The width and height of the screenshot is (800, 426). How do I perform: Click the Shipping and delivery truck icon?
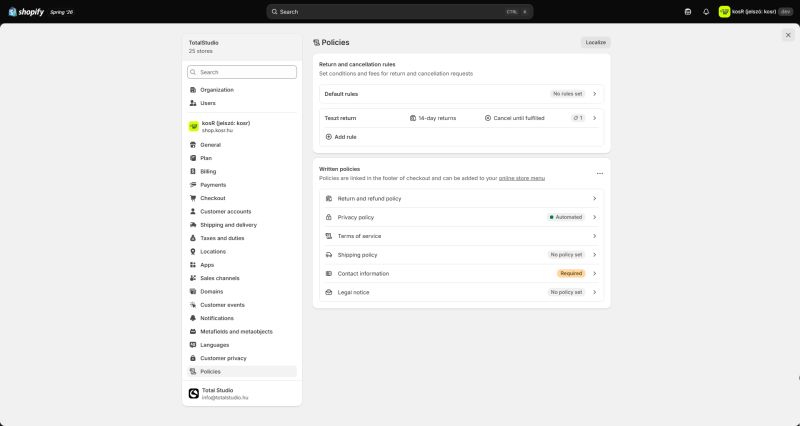coord(193,225)
